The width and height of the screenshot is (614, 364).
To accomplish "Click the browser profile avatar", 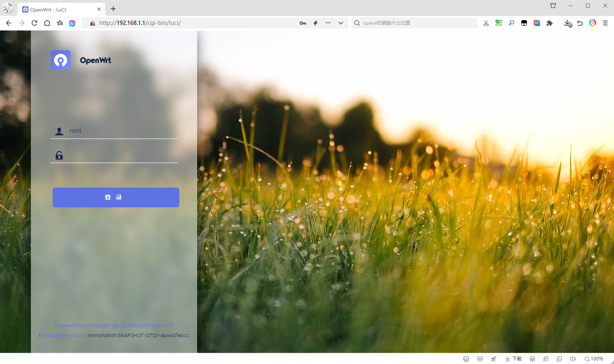I will 8,8.
